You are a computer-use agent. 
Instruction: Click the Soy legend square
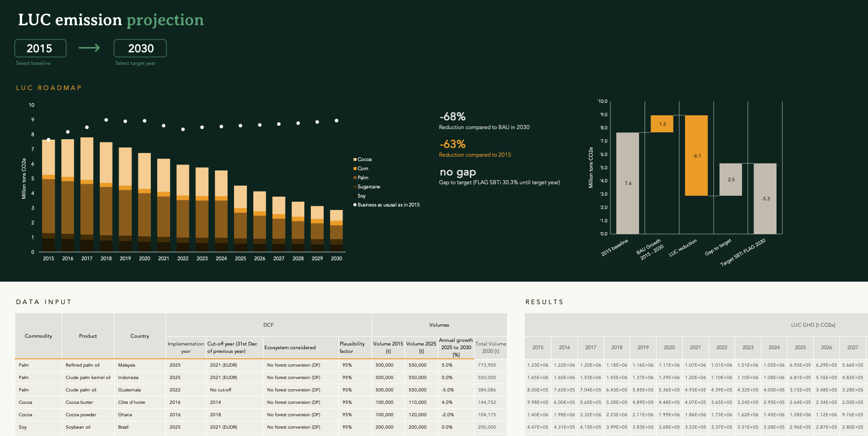(x=354, y=196)
